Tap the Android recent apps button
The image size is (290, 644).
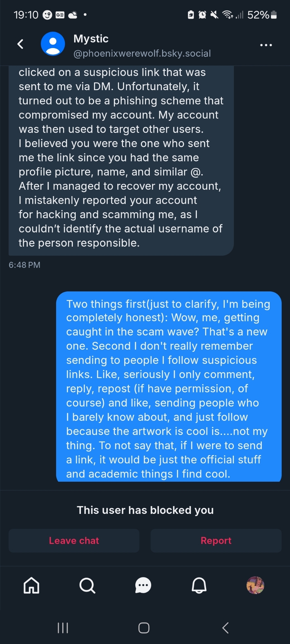point(63,628)
